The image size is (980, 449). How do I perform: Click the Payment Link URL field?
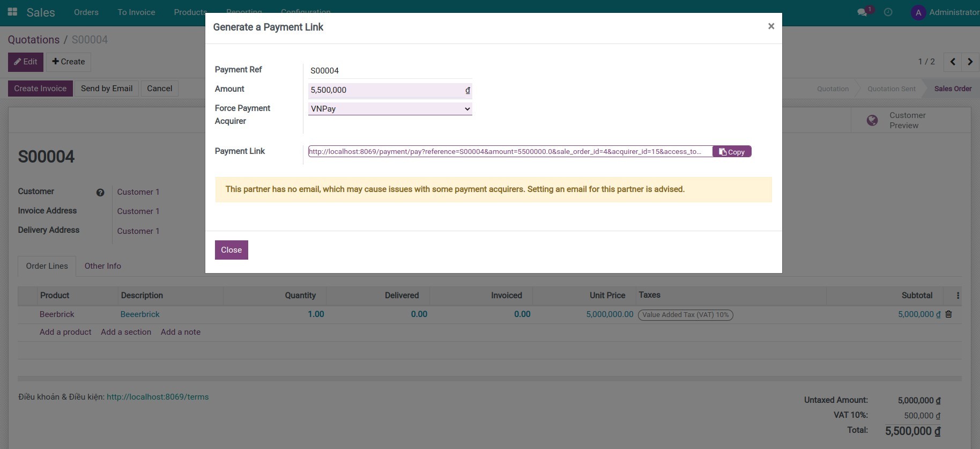point(510,151)
